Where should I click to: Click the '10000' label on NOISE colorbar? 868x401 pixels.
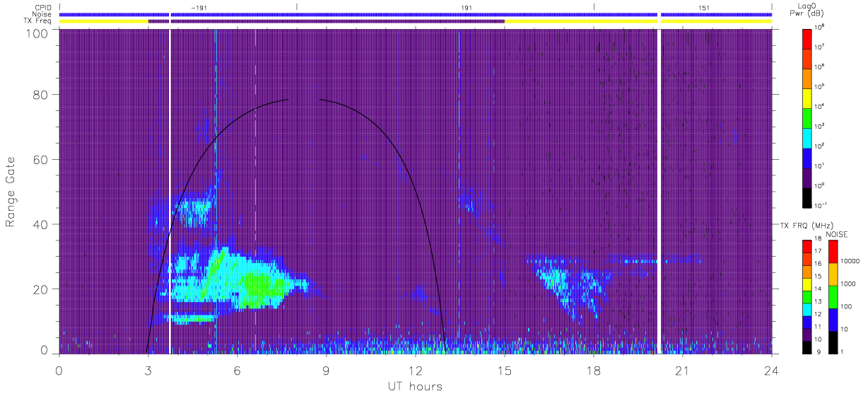tap(850, 261)
